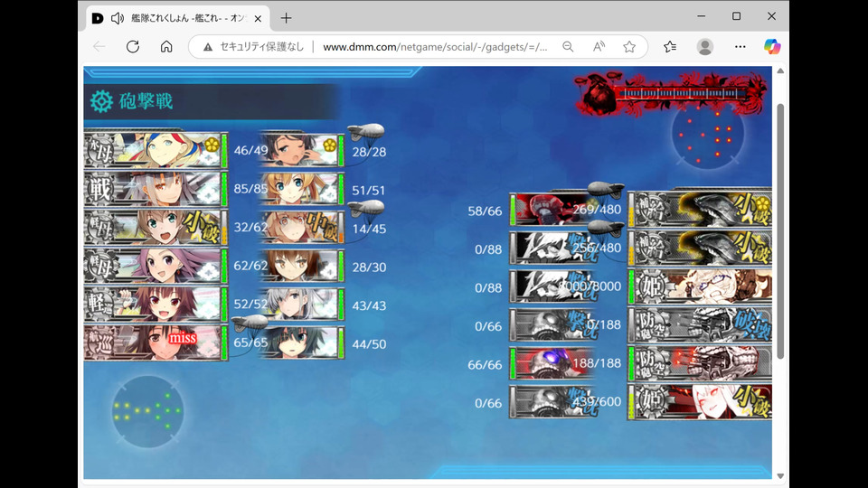Select enemy 姫 ship with 439/600 HP
Viewport: 868px width, 488px height.
pyautogui.click(x=700, y=401)
